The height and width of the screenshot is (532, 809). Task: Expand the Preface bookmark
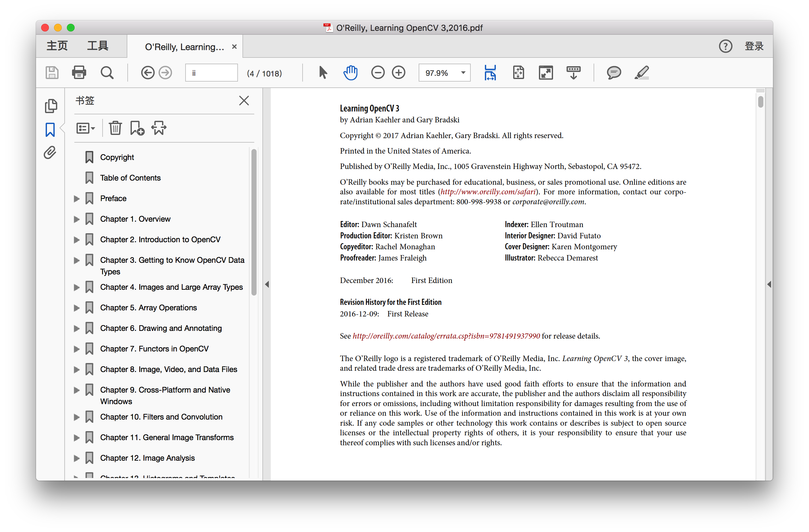click(77, 199)
